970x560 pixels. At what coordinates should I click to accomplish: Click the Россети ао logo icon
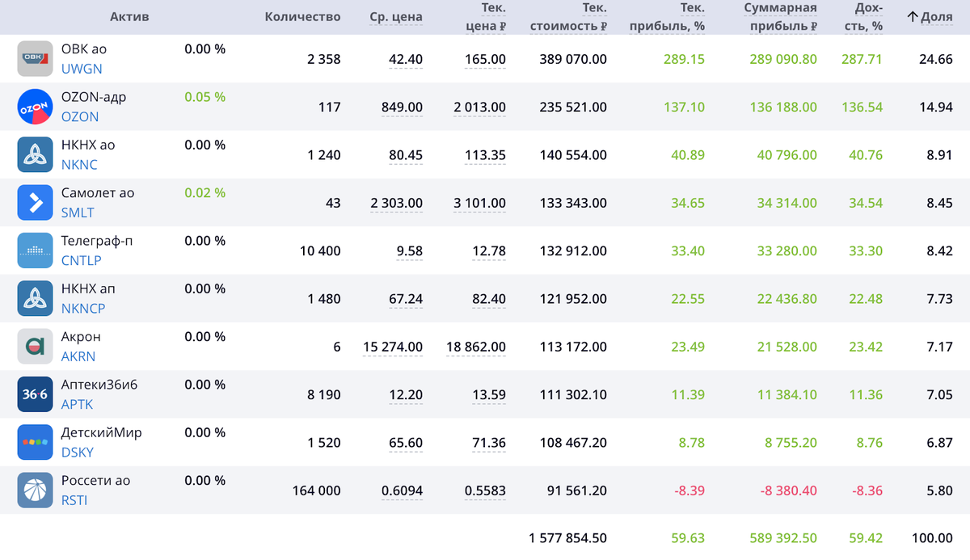[x=35, y=491]
